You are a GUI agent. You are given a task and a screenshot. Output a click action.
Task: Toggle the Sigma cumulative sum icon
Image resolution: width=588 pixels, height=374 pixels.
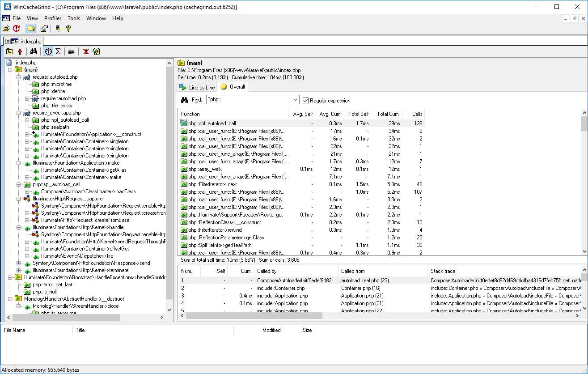coord(58,51)
